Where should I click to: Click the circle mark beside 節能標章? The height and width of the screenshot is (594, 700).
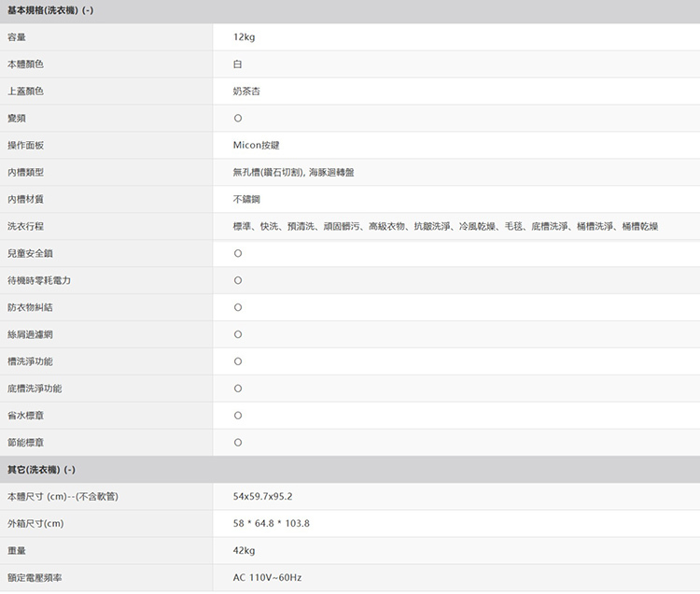[x=238, y=442]
